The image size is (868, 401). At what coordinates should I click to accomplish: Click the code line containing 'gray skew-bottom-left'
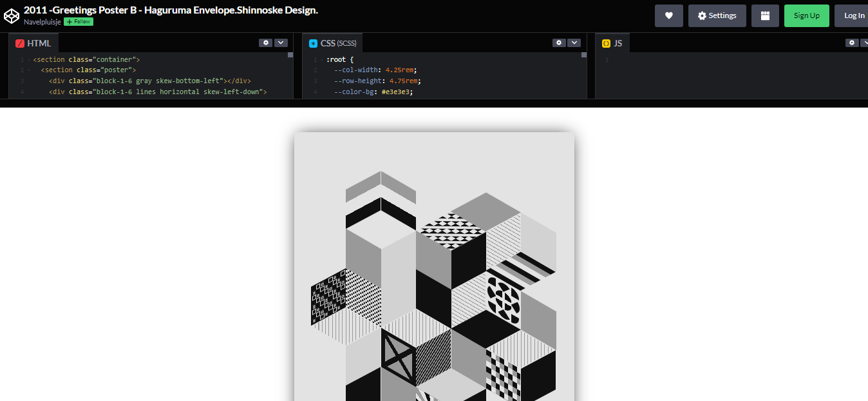click(149, 81)
